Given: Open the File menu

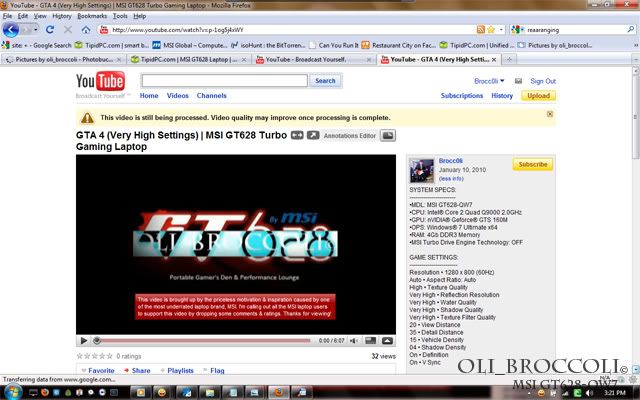Looking at the screenshot, I should [8, 16].
